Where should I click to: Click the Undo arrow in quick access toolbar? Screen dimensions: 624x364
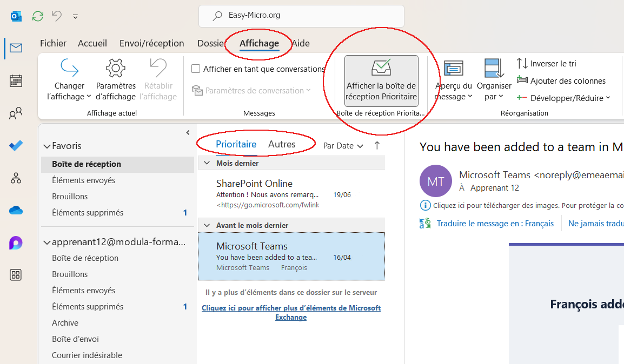tap(57, 16)
